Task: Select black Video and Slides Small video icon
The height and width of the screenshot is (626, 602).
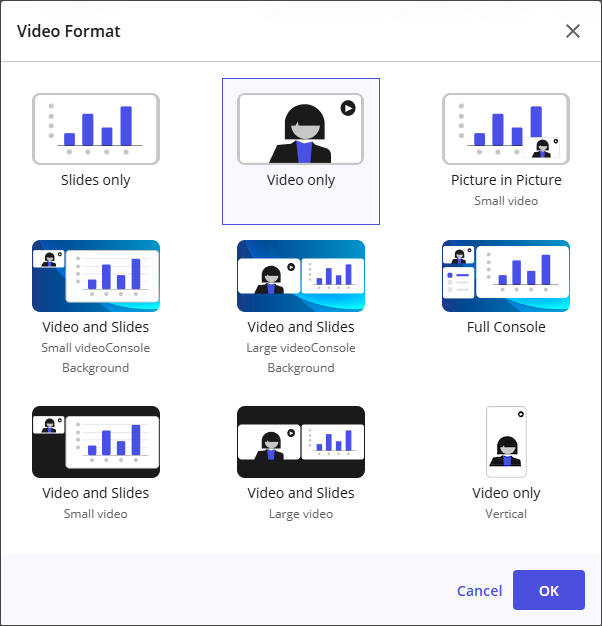Action: [96, 442]
